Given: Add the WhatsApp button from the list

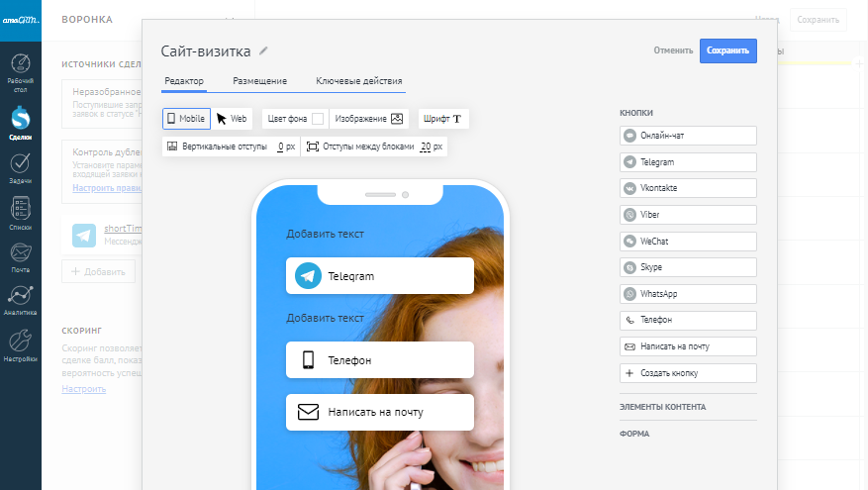Looking at the screenshot, I should [688, 294].
